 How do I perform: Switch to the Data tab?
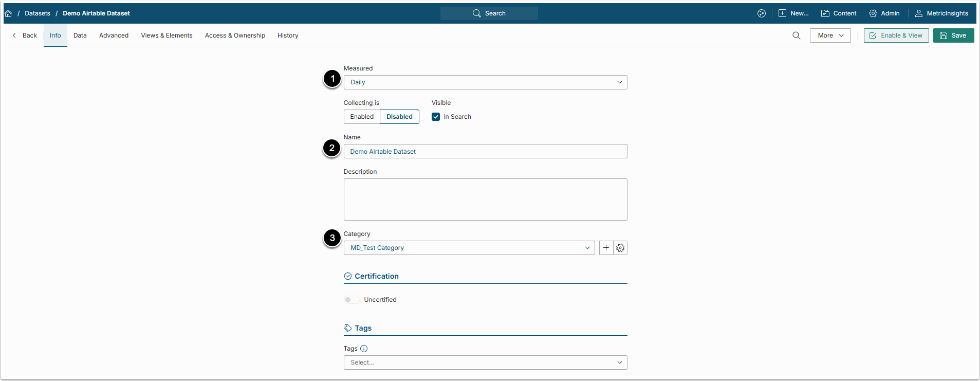pos(80,35)
